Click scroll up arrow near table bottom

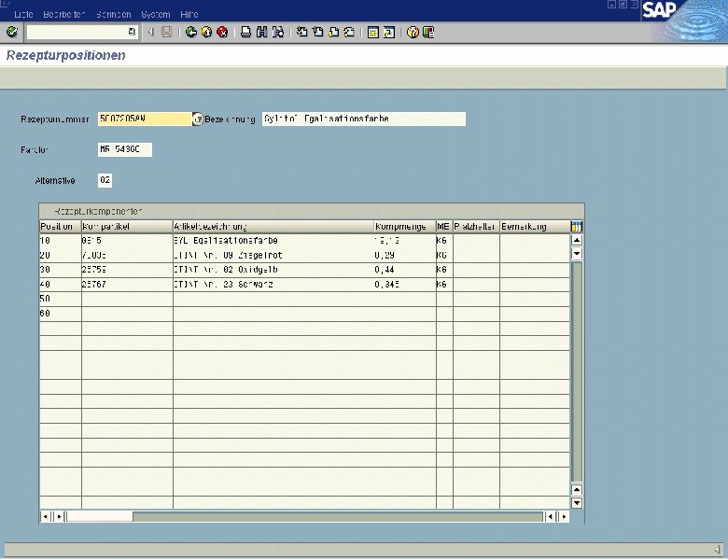click(x=577, y=489)
